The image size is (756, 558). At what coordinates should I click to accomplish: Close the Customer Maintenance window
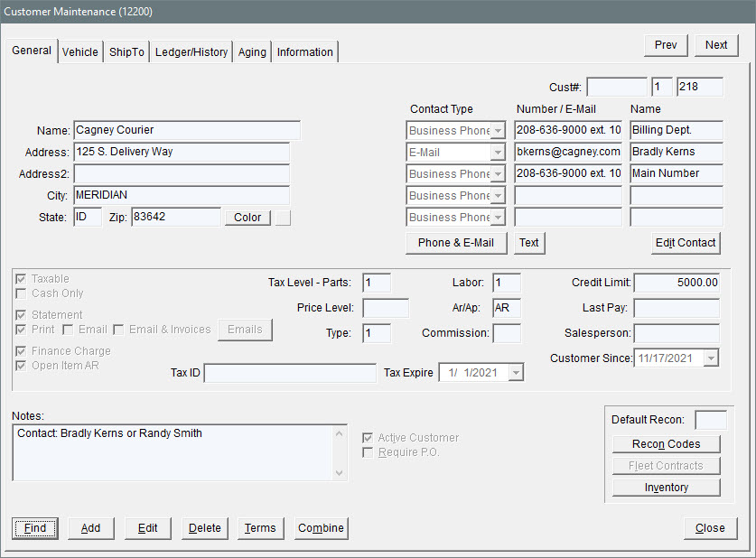point(710,528)
